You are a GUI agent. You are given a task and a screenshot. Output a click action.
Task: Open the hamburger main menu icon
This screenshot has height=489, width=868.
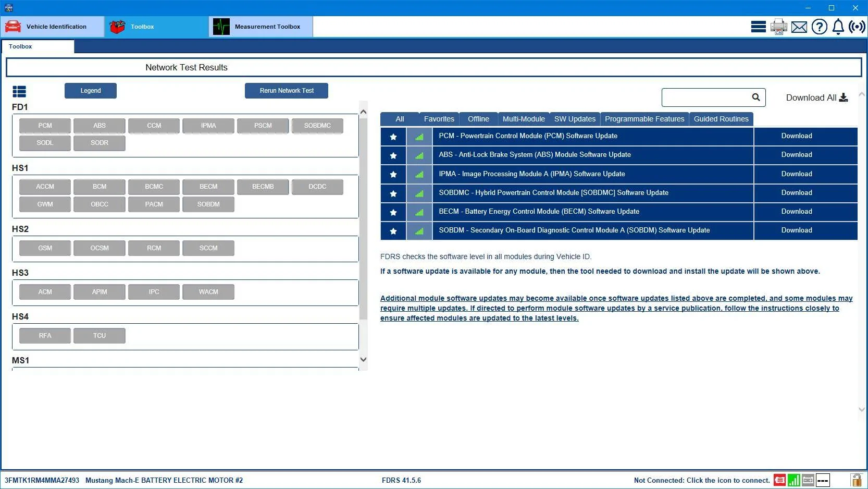758,27
